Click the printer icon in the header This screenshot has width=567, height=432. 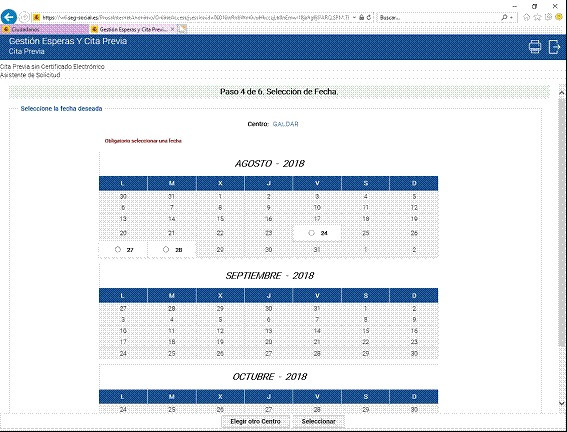[x=535, y=47]
